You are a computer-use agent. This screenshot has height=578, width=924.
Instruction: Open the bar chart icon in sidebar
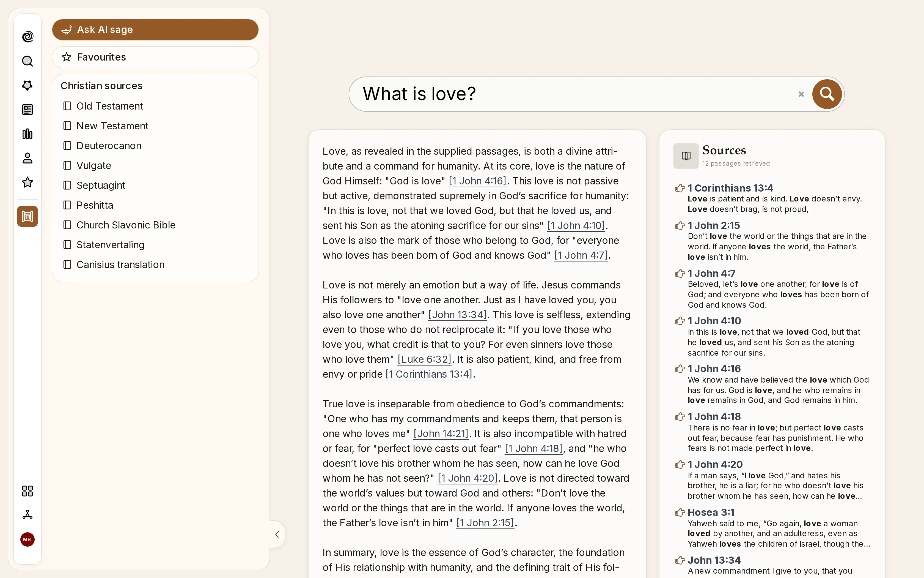tap(28, 134)
